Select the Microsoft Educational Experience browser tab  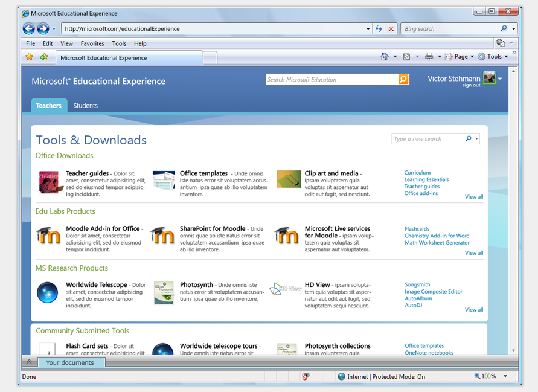point(129,57)
